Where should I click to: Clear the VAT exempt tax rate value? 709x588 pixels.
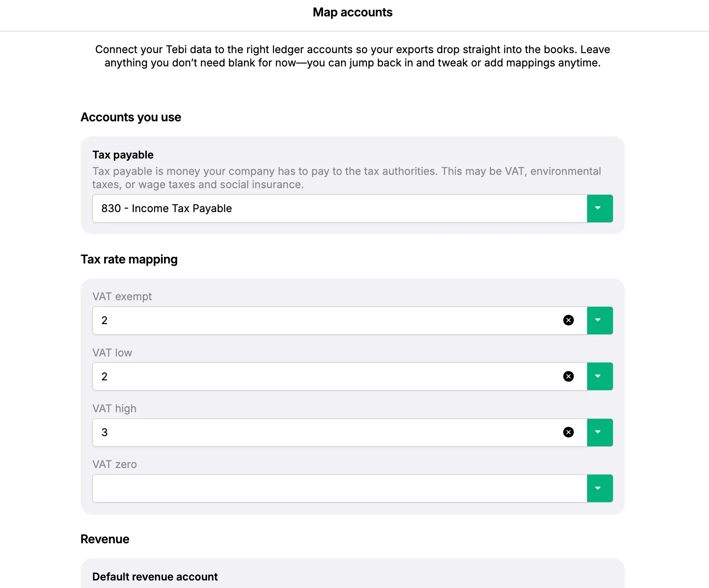click(569, 320)
